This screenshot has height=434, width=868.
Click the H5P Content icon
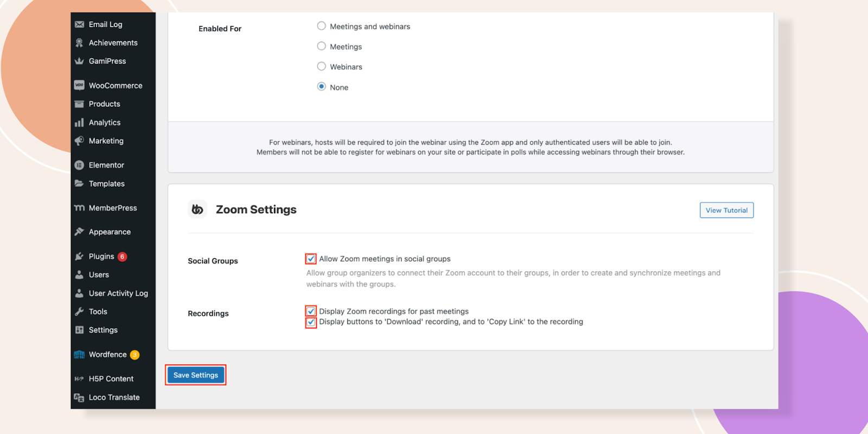[x=79, y=379]
